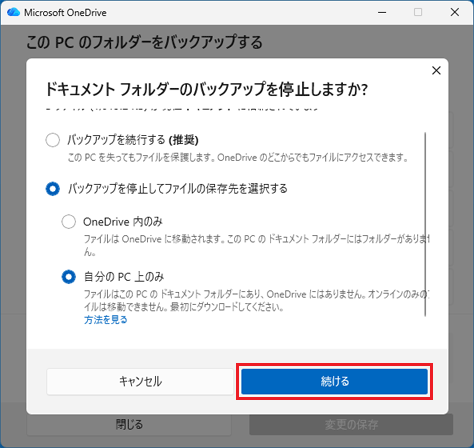The image size is (474, 448).
Task: Click the dialog heading ドキュメント フォルダーのバックアップを停止しますか?
Action: (207, 89)
